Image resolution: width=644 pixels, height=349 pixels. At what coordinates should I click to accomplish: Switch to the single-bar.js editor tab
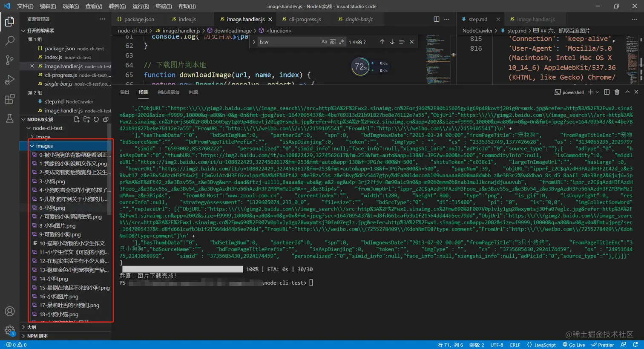359,19
